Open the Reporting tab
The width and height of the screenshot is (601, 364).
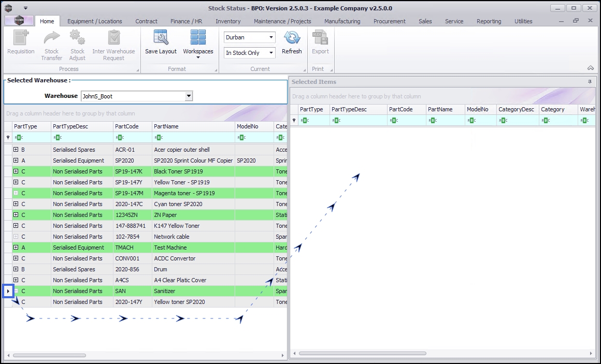[x=489, y=21]
